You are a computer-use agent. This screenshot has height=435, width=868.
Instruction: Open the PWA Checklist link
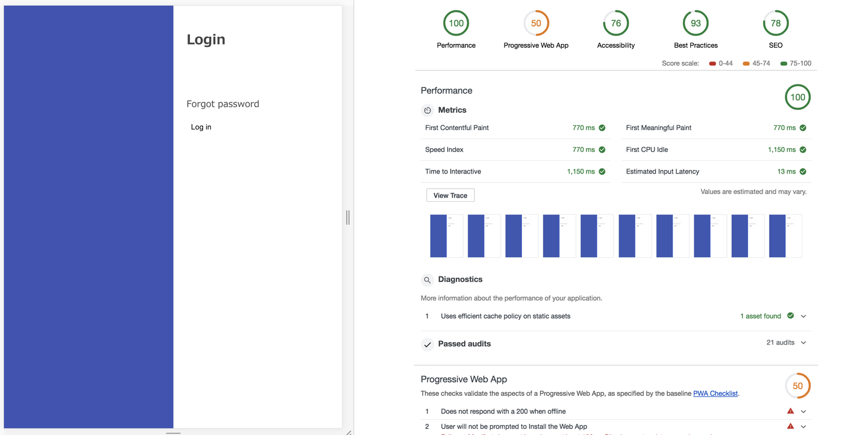tap(715, 393)
